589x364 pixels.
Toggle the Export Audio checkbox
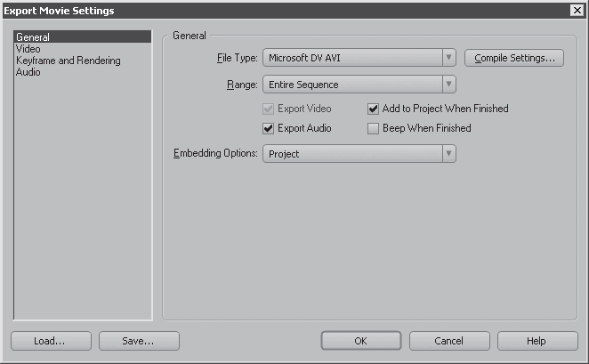[x=268, y=128]
